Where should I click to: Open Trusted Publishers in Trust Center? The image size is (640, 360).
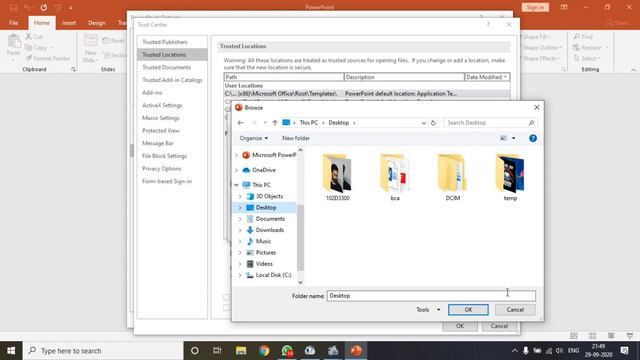pyautogui.click(x=165, y=42)
